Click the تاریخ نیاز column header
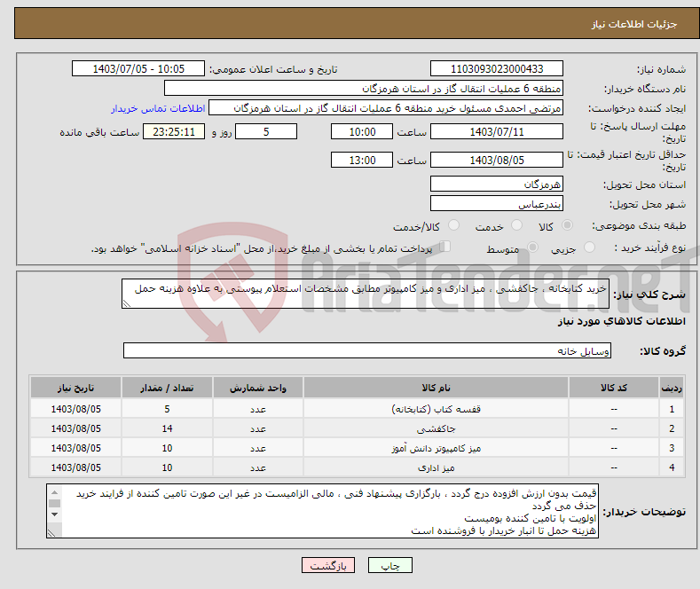The image size is (700, 589). [x=76, y=388]
